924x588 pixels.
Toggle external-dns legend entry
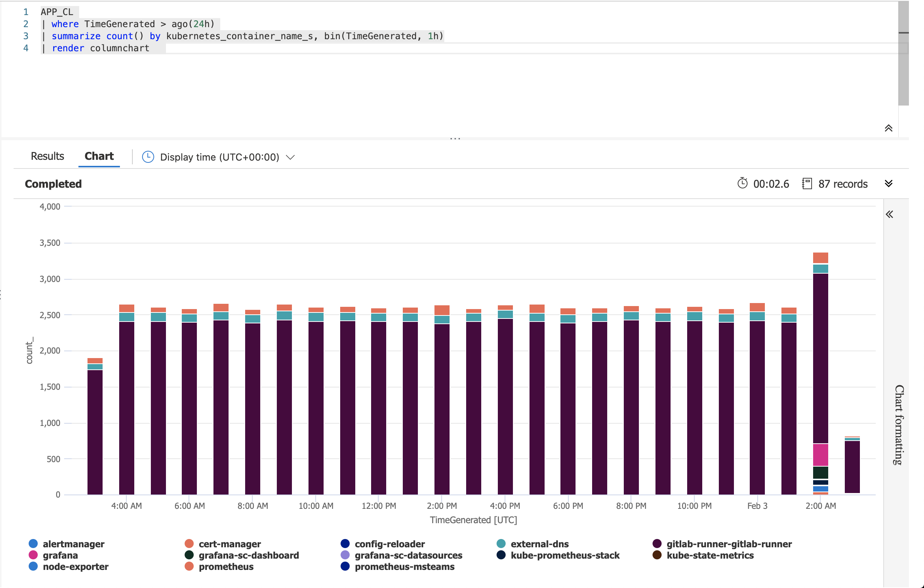click(533, 544)
